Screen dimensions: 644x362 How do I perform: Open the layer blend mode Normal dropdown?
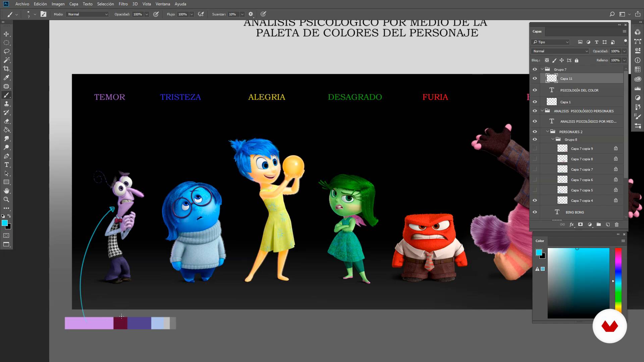[560, 51]
